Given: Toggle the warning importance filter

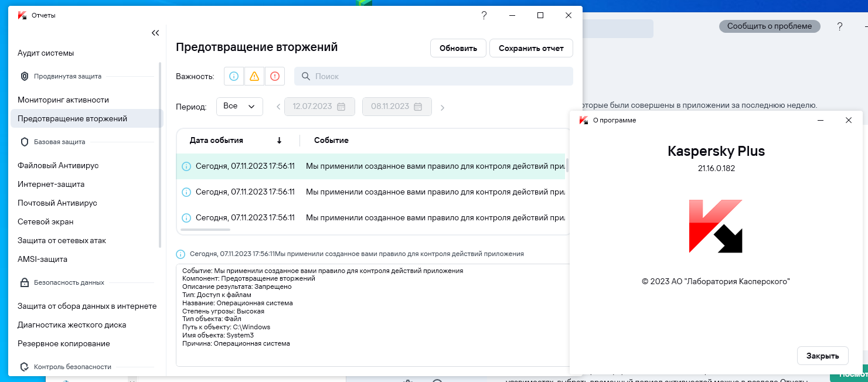Looking at the screenshot, I should pyautogui.click(x=254, y=76).
